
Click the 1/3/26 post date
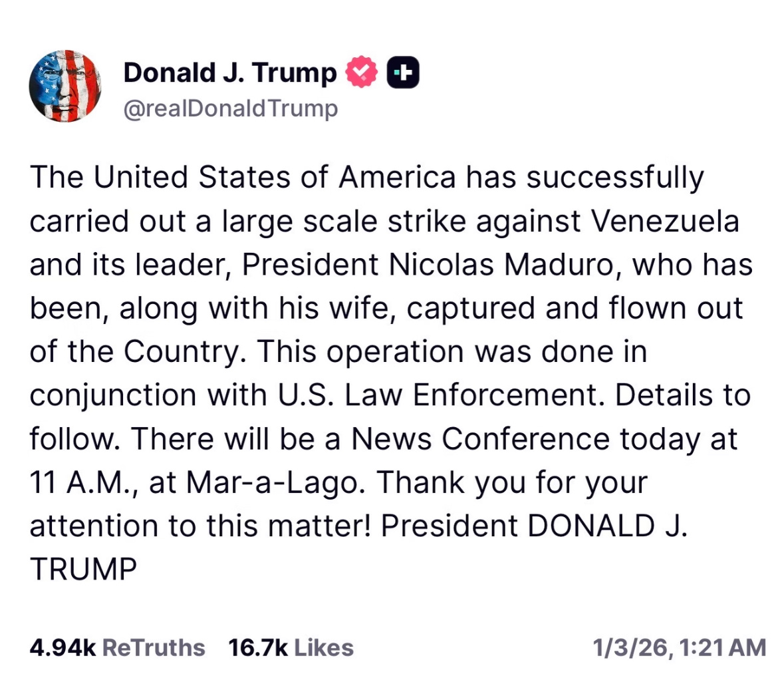tap(628, 647)
